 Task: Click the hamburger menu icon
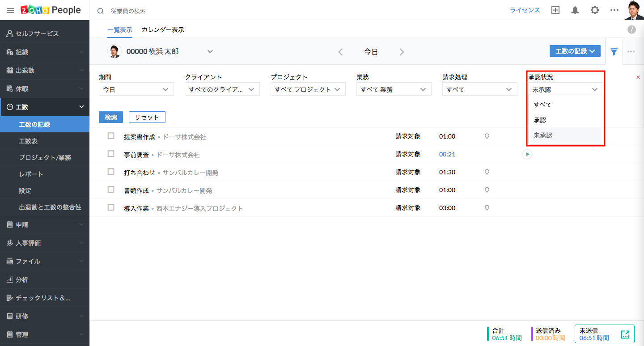(x=10, y=10)
